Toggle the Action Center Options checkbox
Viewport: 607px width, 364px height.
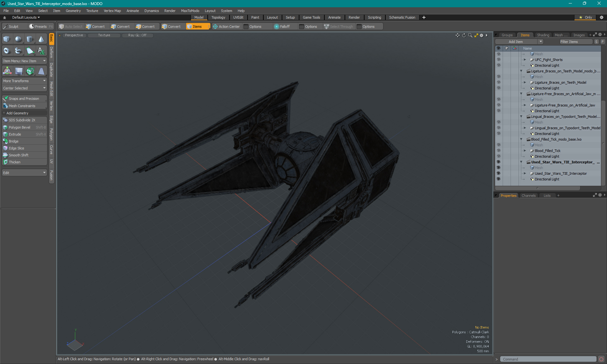(246, 27)
